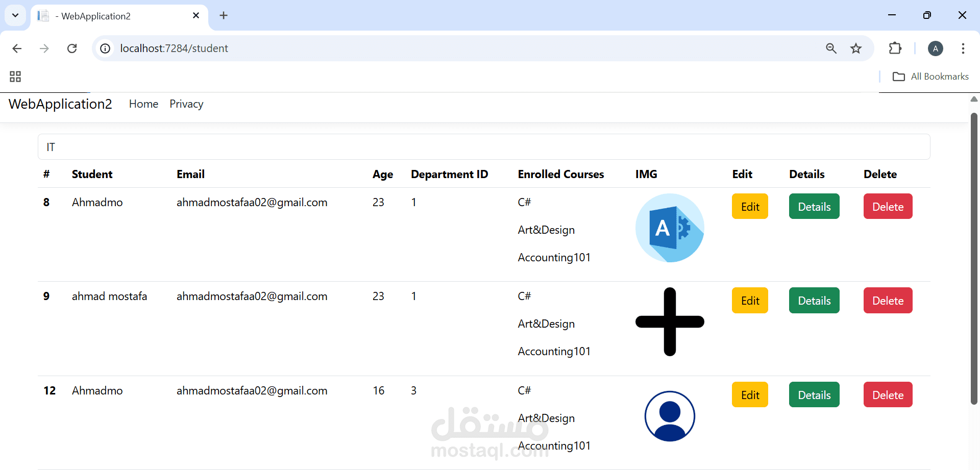Viewport: 980px width, 470px height.
Task: Click the Email column header
Action: point(190,175)
